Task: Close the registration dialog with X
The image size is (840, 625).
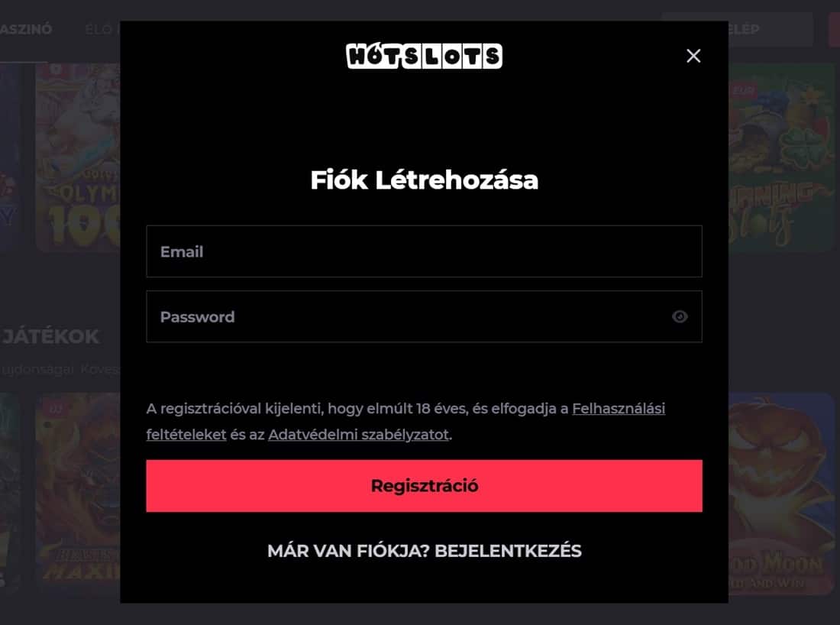Action: point(693,56)
